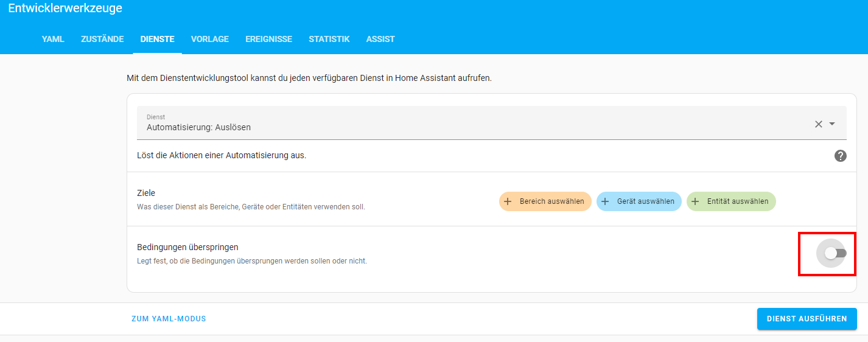
Task: Open the ZUSTÄNDE tab
Action: point(102,39)
